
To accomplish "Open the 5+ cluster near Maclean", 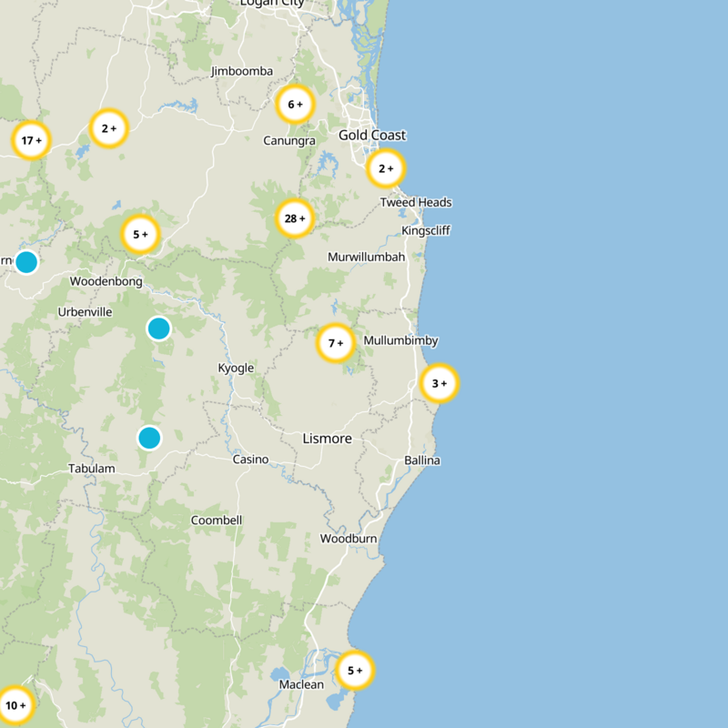I will pyautogui.click(x=355, y=670).
